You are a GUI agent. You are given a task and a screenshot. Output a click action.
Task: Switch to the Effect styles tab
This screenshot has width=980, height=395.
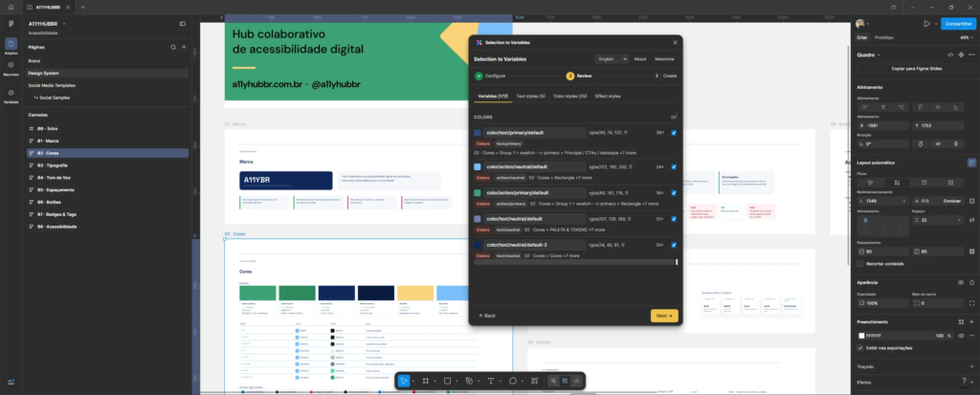point(608,97)
